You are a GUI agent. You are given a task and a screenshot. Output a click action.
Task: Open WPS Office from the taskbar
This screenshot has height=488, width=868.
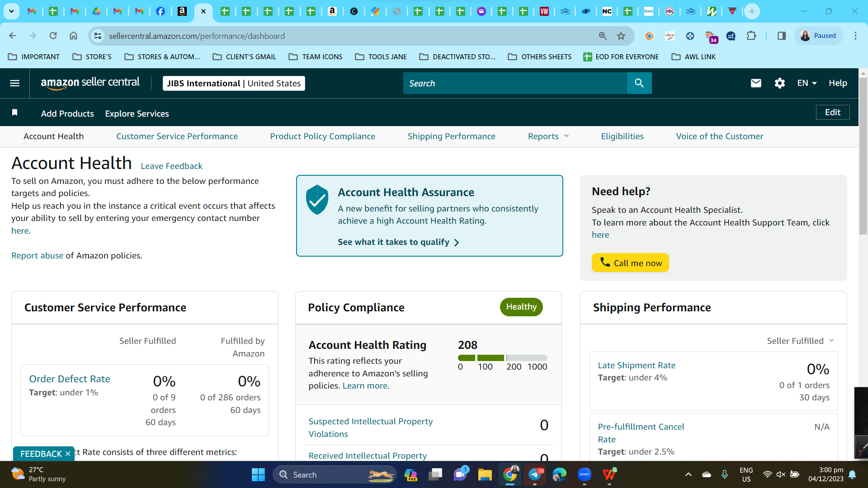tap(609, 474)
